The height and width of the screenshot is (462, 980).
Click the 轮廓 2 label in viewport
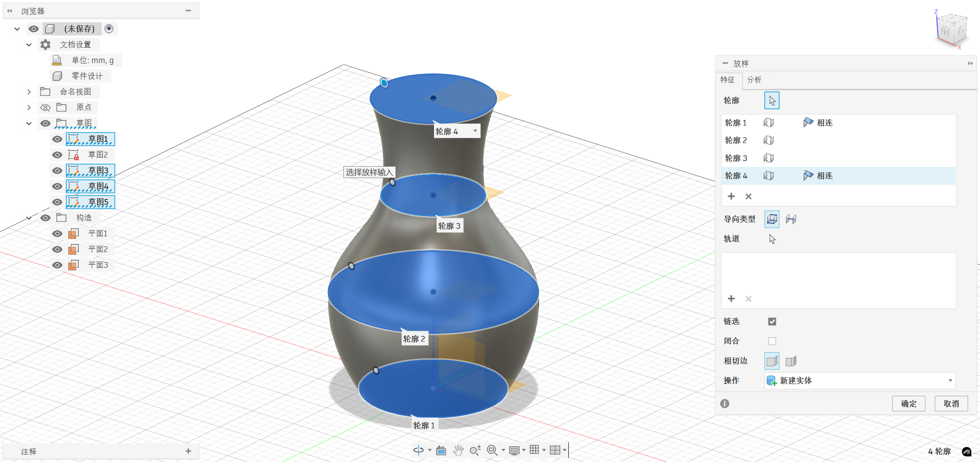tap(414, 339)
